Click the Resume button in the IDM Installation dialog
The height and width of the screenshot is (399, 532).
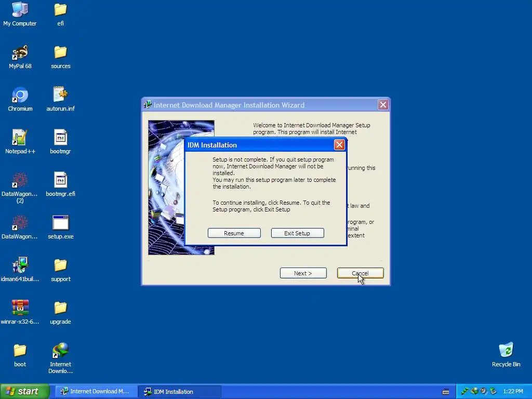pyautogui.click(x=234, y=233)
